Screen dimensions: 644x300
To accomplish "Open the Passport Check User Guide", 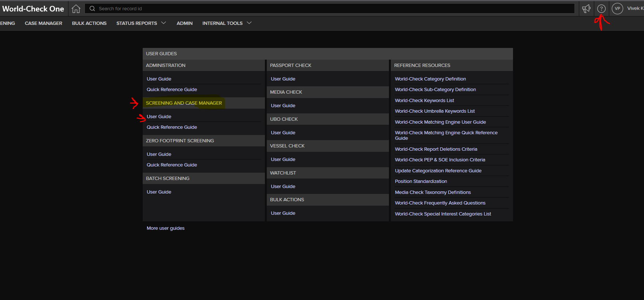I will pyautogui.click(x=283, y=79).
